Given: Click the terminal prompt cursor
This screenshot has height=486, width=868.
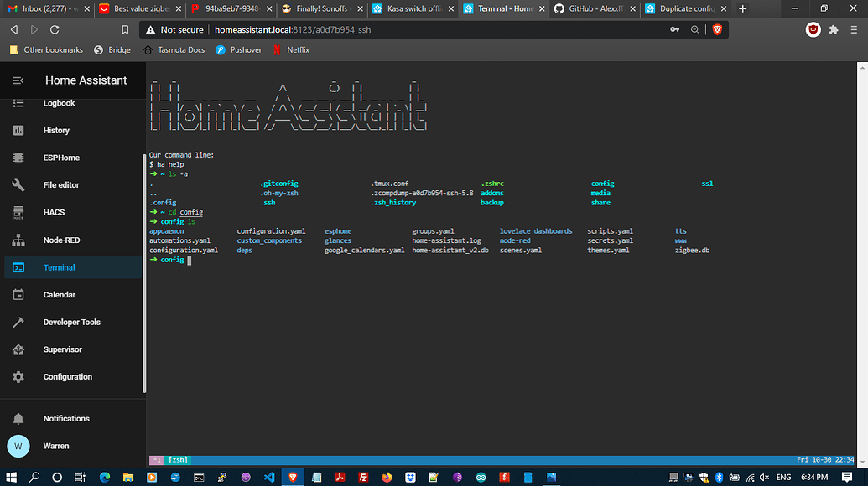Looking at the screenshot, I should click(190, 260).
